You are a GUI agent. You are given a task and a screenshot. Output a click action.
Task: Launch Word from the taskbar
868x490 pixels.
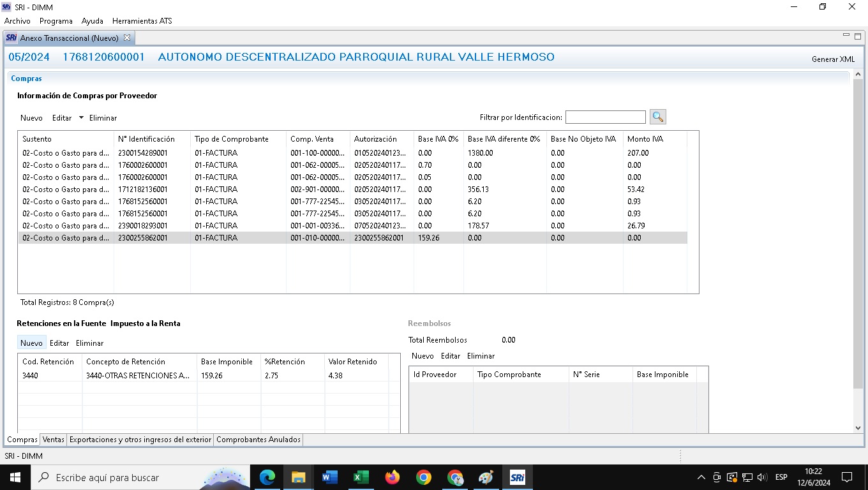tap(329, 477)
